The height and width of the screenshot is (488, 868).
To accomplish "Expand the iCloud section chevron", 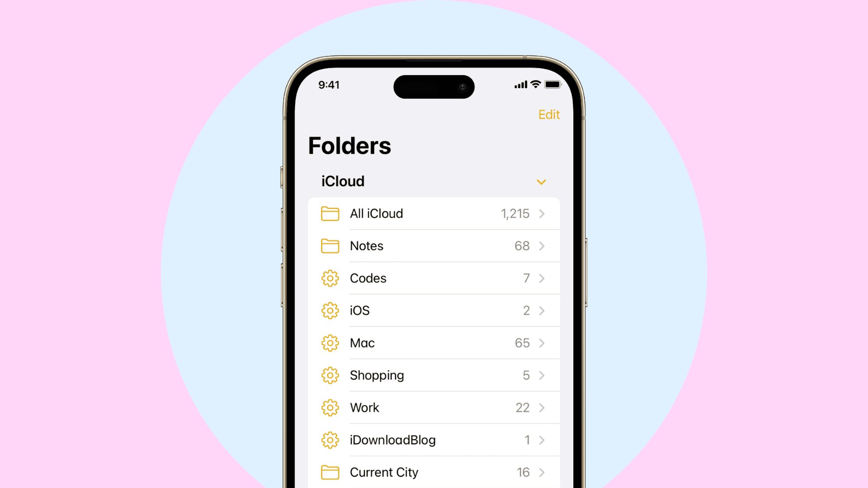I will [541, 182].
